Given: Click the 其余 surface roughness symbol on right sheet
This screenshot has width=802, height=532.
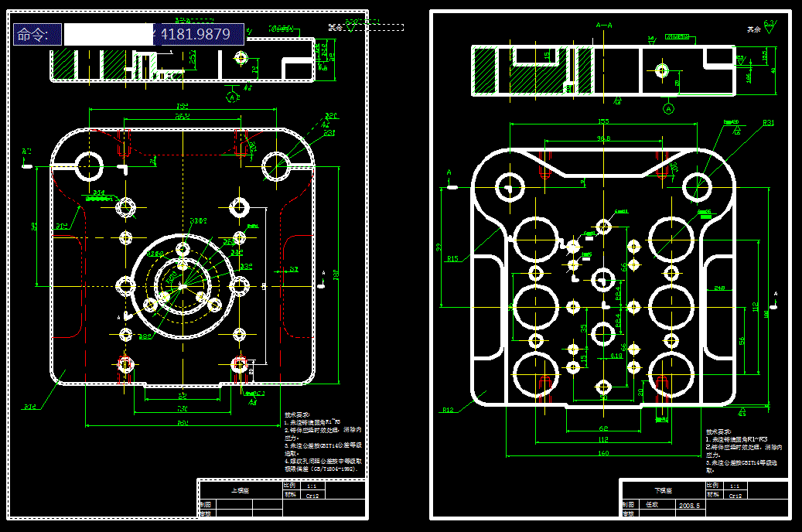Looking at the screenshot, I should tap(762, 28).
